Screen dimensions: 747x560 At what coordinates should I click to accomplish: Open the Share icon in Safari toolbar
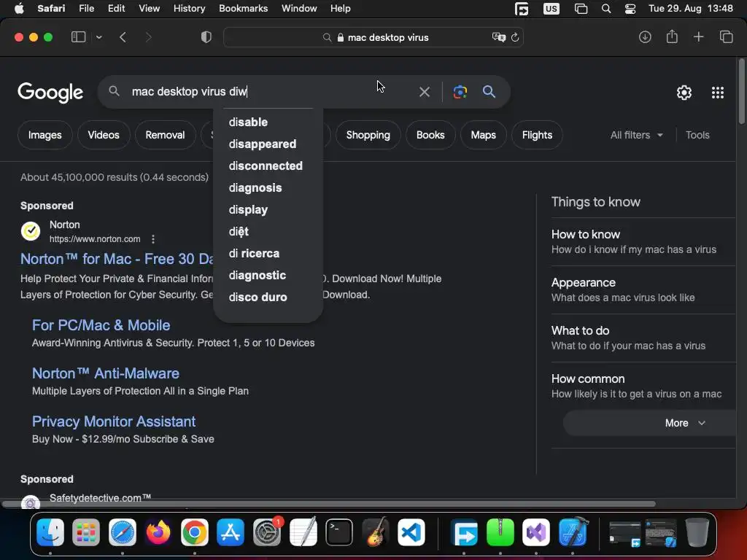[x=672, y=36]
